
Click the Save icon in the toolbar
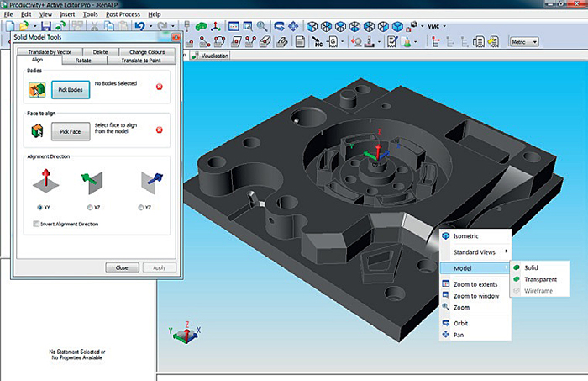(45, 26)
